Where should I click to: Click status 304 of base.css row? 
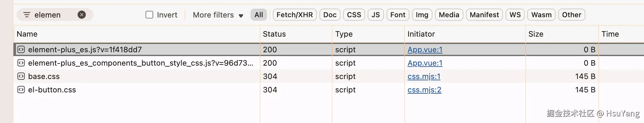click(x=270, y=76)
